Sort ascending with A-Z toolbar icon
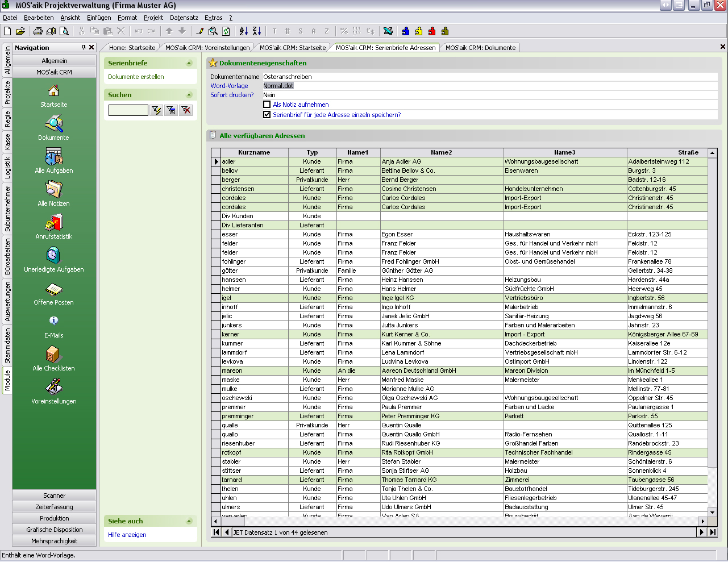The image size is (728, 562). (x=243, y=31)
